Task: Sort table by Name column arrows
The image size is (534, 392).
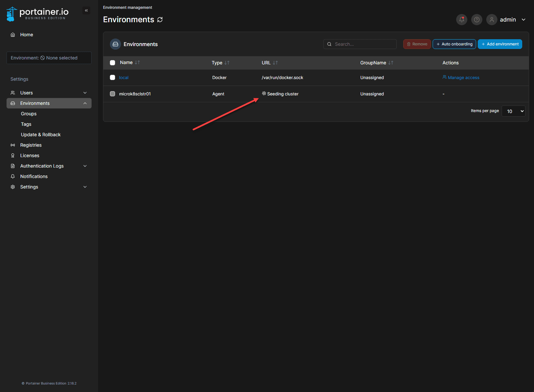Action: point(137,62)
